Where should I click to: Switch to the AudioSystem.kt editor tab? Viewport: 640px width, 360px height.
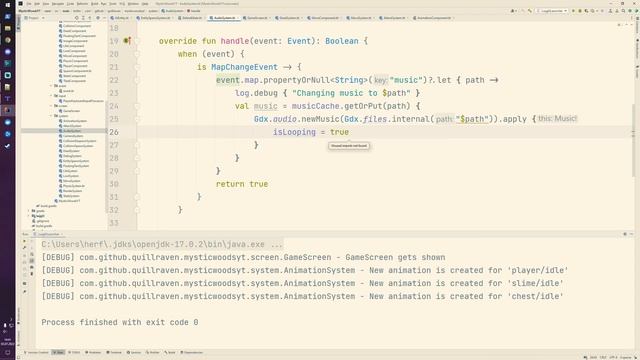pyautogui.click(x=224, y=18)
